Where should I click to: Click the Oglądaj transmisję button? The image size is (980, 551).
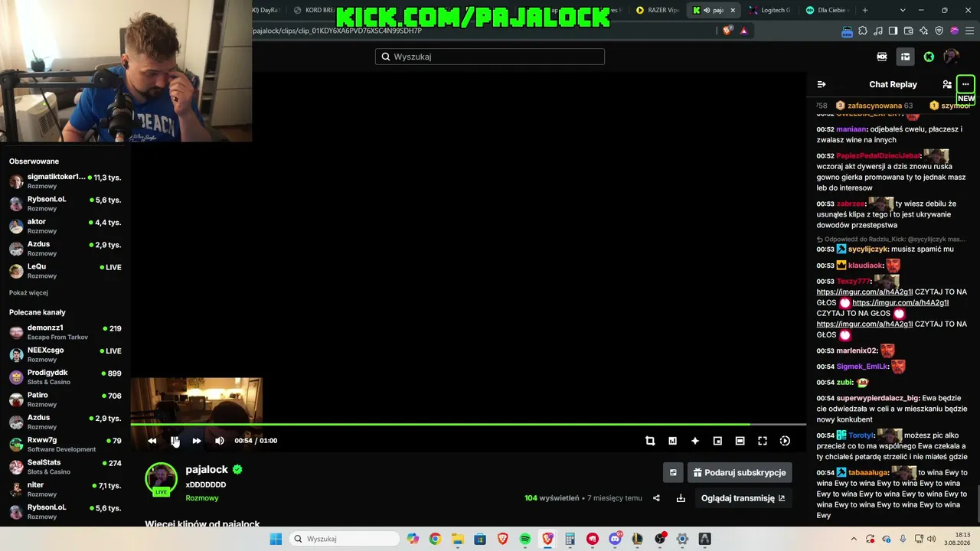743,498
